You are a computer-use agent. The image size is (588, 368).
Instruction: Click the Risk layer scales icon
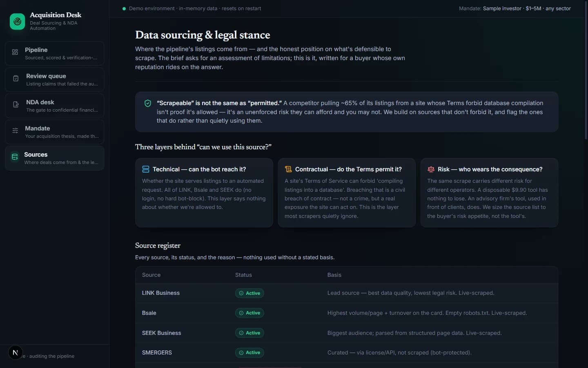431,169
